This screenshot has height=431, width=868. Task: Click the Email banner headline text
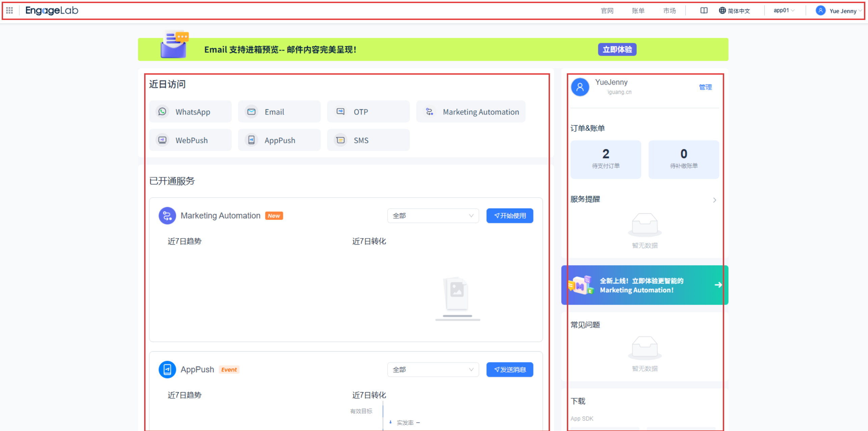click(x=280, y=50)
